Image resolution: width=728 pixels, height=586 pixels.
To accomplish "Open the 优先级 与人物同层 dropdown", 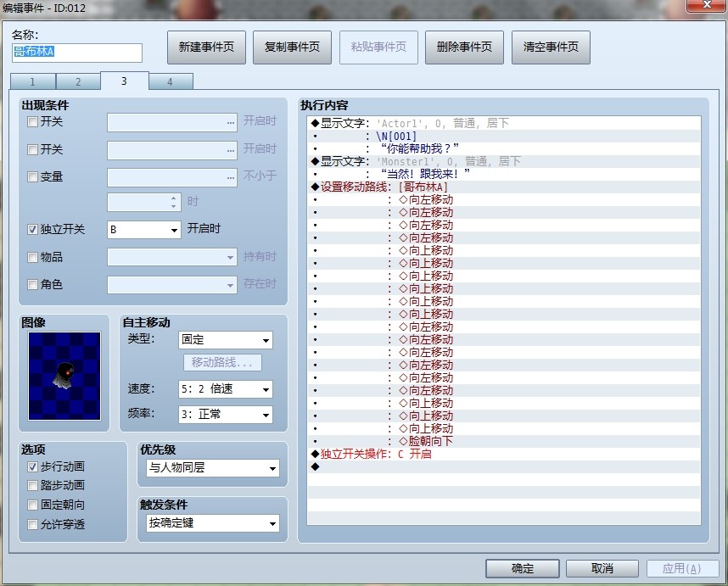I will [213, 467].
